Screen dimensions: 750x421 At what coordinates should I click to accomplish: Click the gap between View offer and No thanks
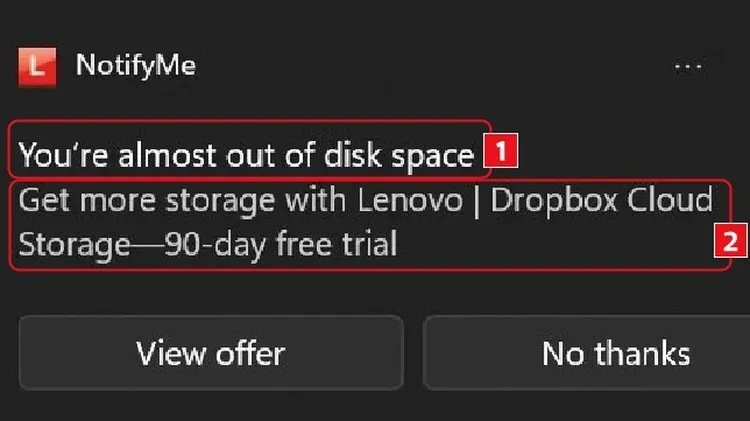click(x=413, y=353)
